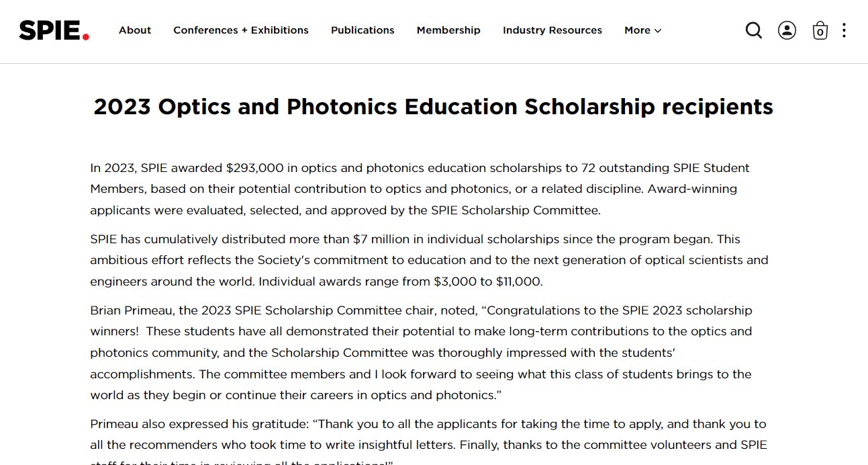The image size is (868, 465).
Task: Go to homepage via SPIE logo
Action: tap(54, 30)
